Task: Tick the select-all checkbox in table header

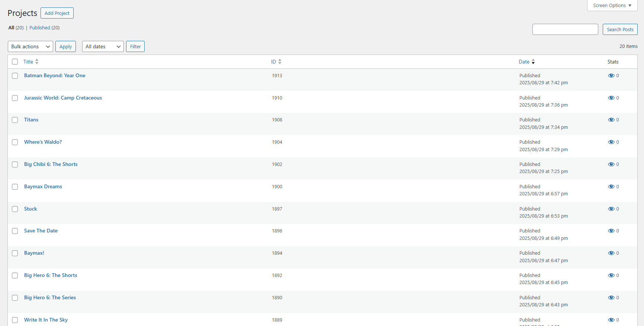Action: (15, 62)
